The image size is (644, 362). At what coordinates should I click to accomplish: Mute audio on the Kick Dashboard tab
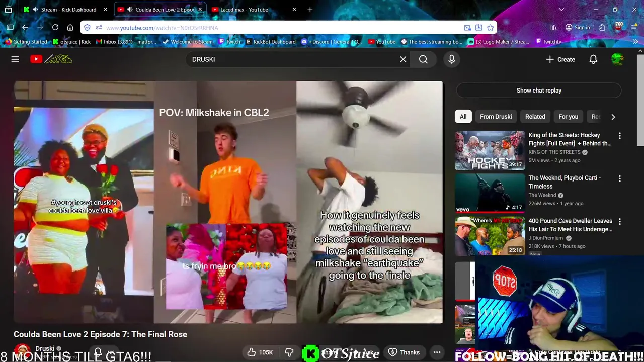(x=35, y=10)
